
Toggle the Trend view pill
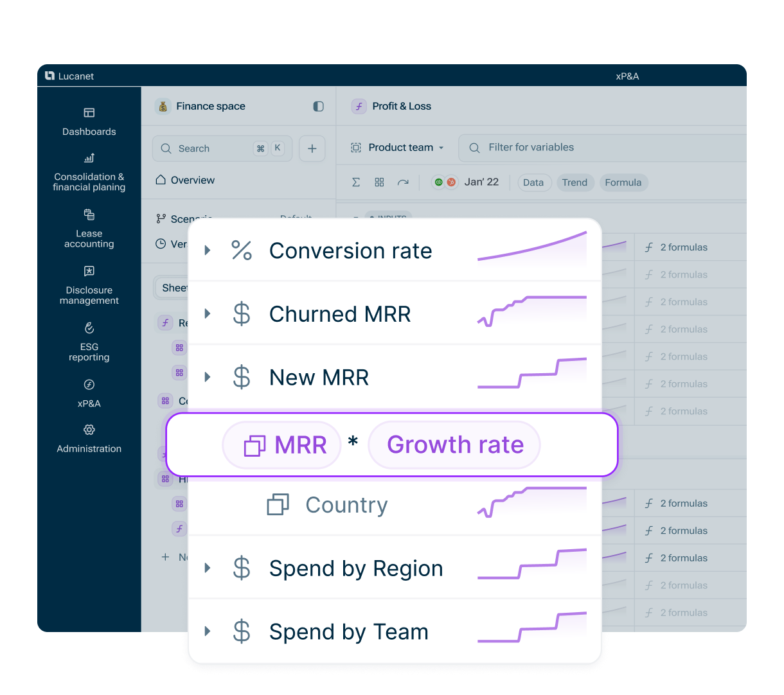(575, 182)
